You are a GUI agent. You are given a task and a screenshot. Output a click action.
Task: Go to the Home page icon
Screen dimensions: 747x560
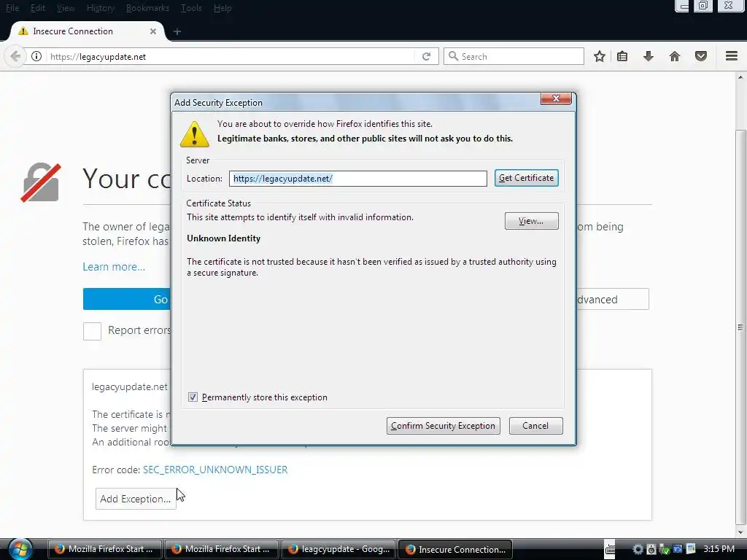pyautogui.click(x=675, y=57)
